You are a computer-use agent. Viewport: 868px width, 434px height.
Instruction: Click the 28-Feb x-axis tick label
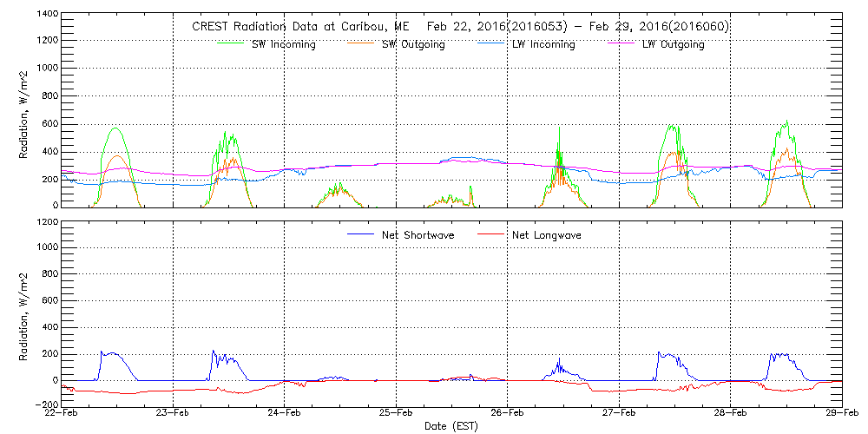point(730,414)
